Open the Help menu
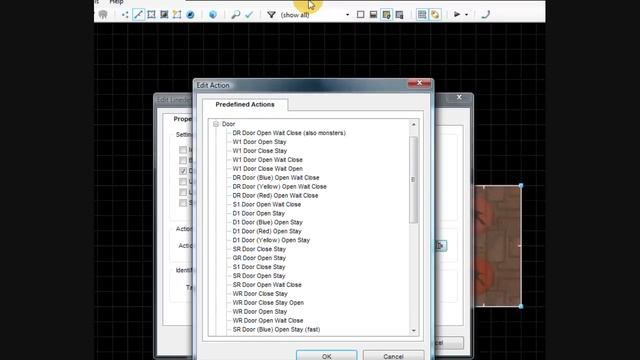640x360 pixels. click(x=116, y=2)
